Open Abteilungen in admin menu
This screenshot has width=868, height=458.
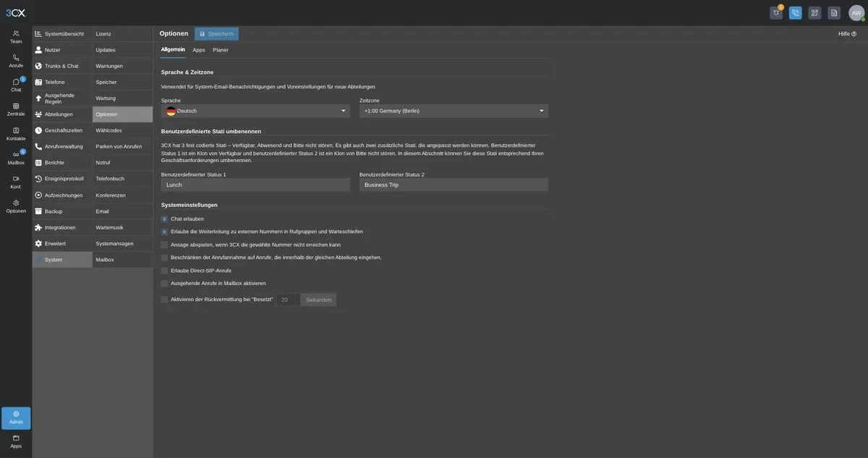(63, 114)
